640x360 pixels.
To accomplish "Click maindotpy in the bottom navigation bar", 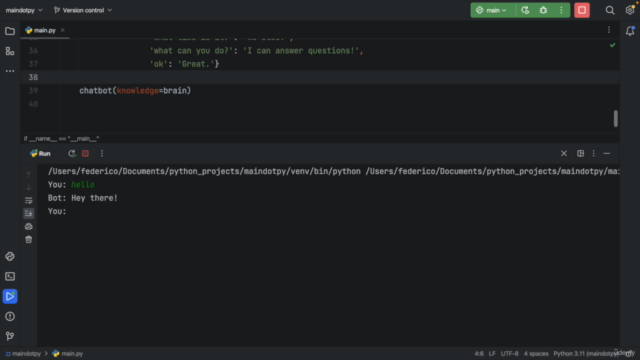I will (23, 353).
